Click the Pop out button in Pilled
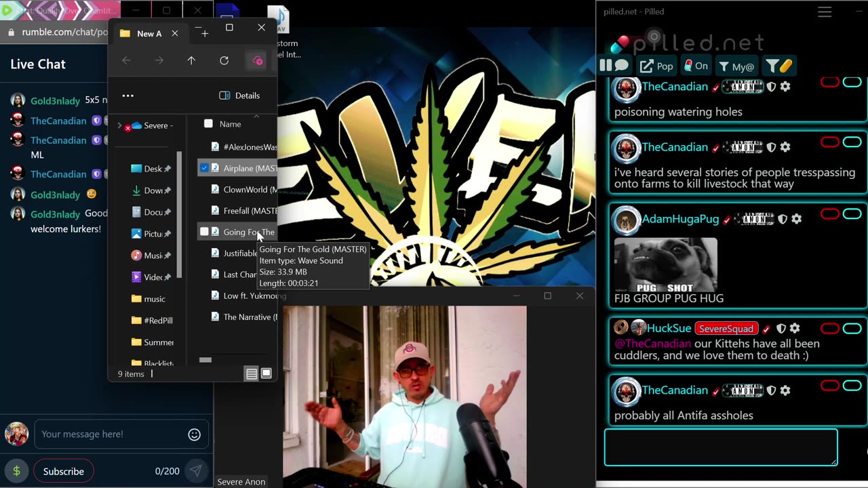 click(x=656, y=66)
